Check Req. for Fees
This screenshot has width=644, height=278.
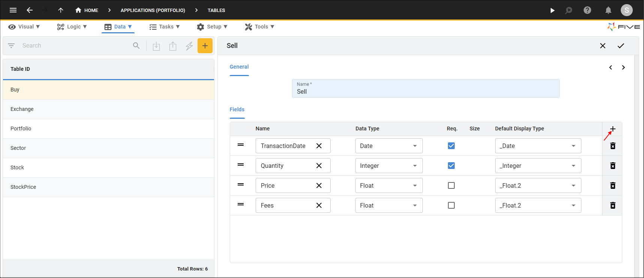[451, 205]
